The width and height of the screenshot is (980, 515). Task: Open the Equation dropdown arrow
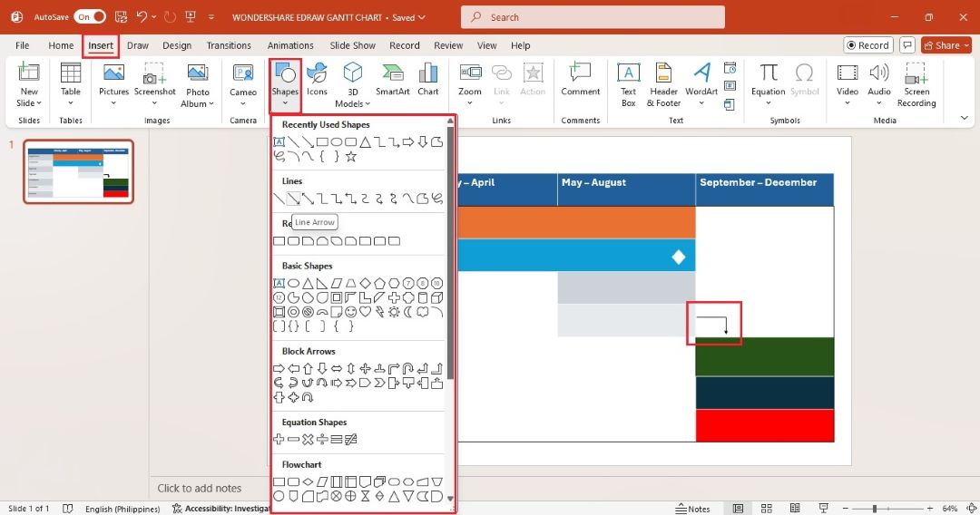coord(769,103)
